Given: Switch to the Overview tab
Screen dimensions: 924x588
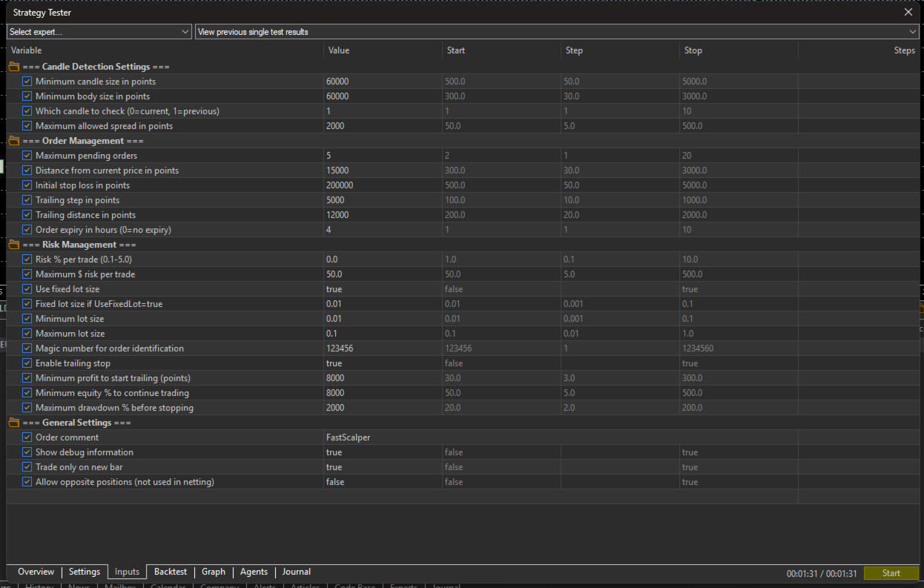Looking at the screenshot, I should click(36, 572).
